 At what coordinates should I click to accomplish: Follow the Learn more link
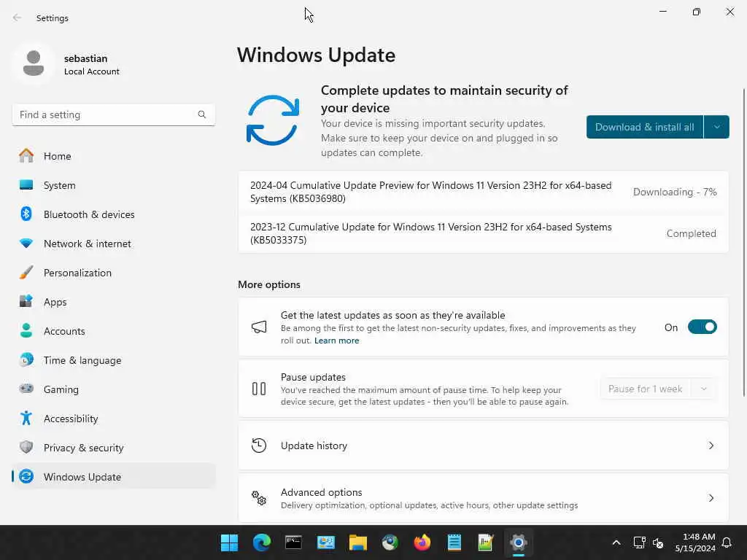(x=336, y=341)
